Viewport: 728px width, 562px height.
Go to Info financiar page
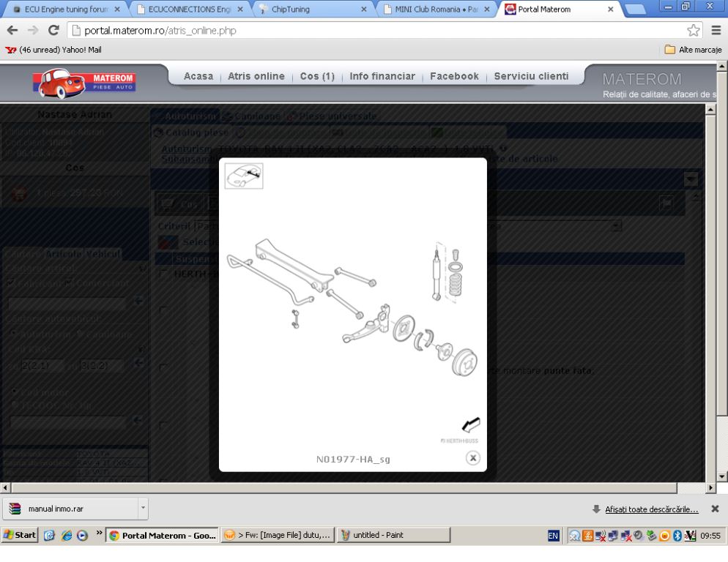click(382, 77)
